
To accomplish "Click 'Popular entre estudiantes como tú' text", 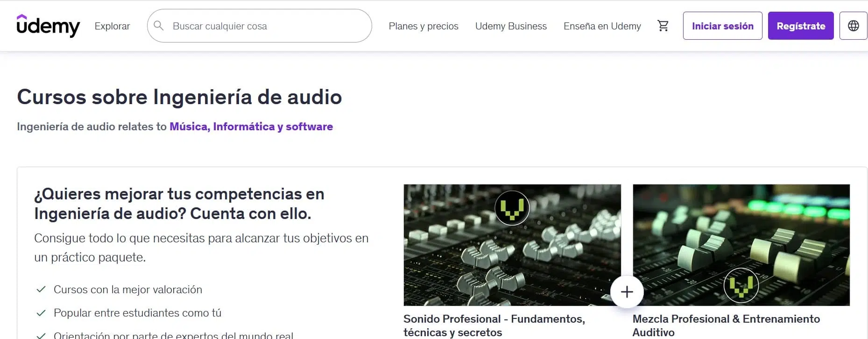I will tap(137, 313).
